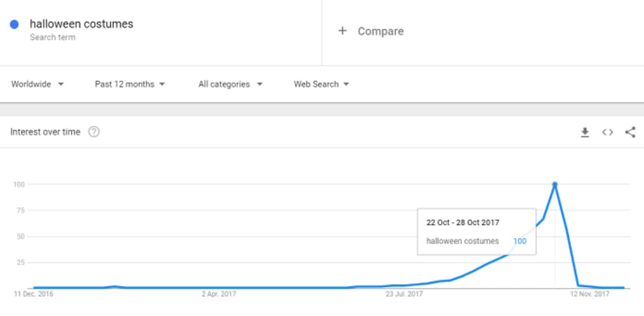The height and width of the screenshot is (316, 644).
Task: Expand the All categories dropdown
Action: coord(230,84)
